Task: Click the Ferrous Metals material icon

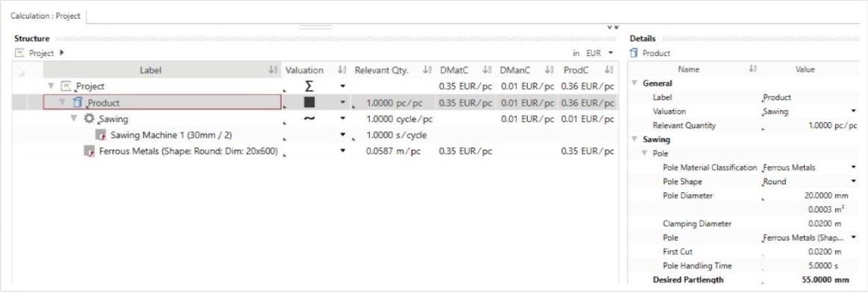Action: tap(89, 151)
